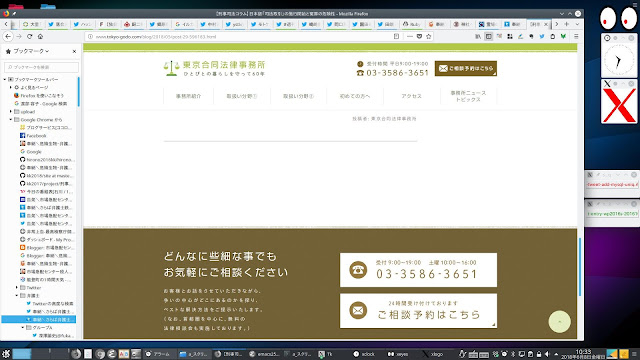
Task: Close the bookmarks sidebar
Action: click(x=74, y=51)
